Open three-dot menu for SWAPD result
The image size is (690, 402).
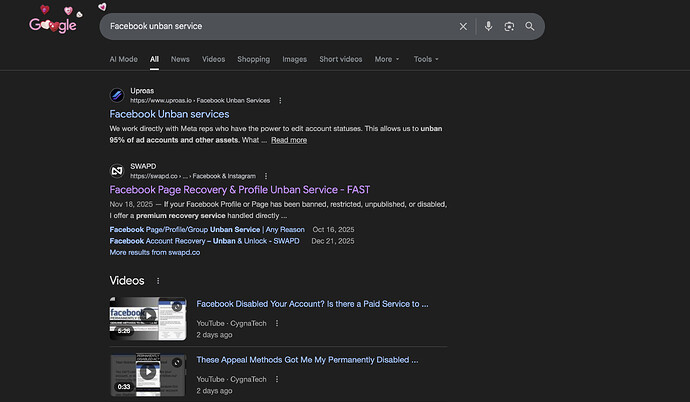pyautogui.click(x=266, y=176)
